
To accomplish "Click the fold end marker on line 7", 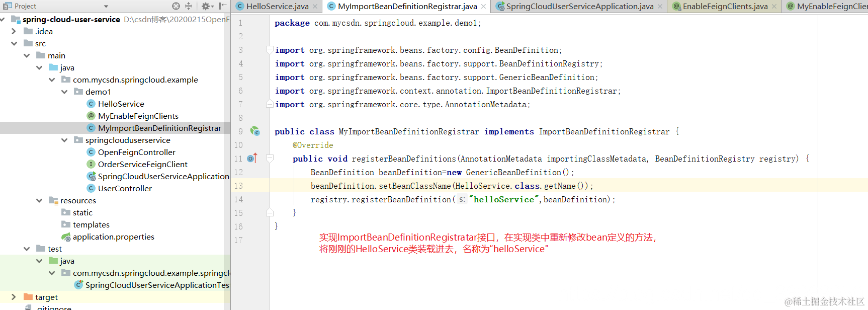I will [x=270, y=104].
